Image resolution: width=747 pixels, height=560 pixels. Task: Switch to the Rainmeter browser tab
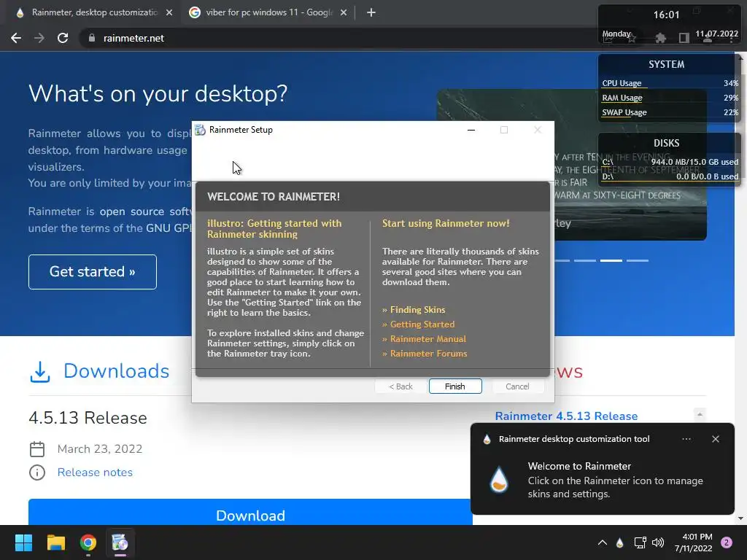94,12
